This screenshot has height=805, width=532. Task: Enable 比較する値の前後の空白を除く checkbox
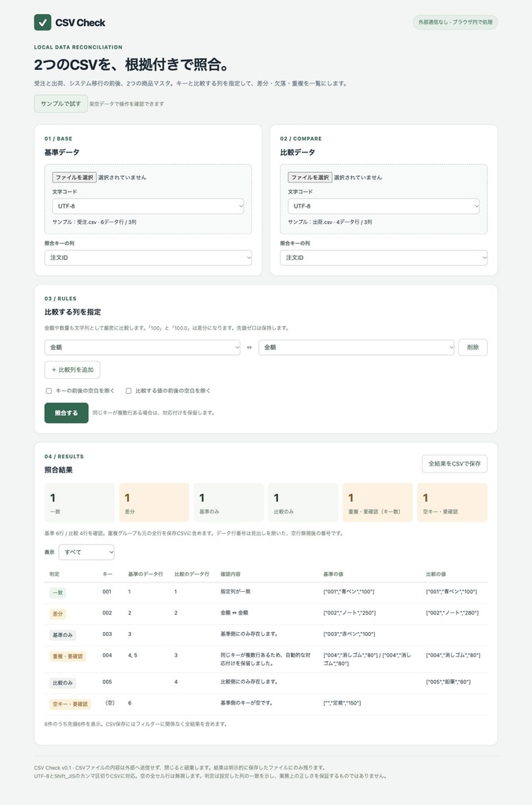pyautogui.click(x=128, y=391)
